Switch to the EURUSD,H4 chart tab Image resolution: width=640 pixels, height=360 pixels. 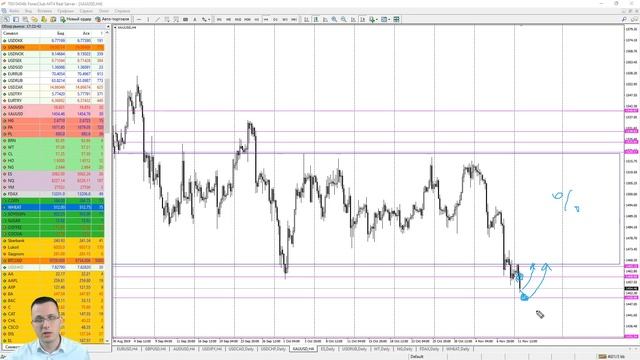click(127, 349)
